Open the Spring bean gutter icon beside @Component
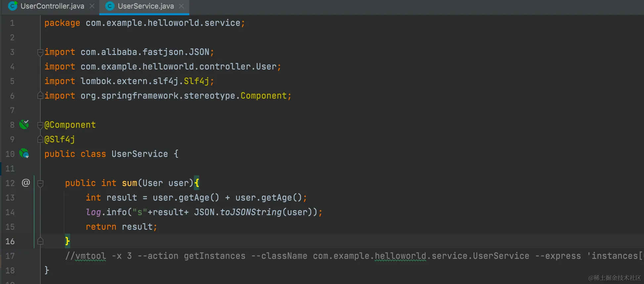644x284 pixels. pyautogui.click(x=24, y=124)
